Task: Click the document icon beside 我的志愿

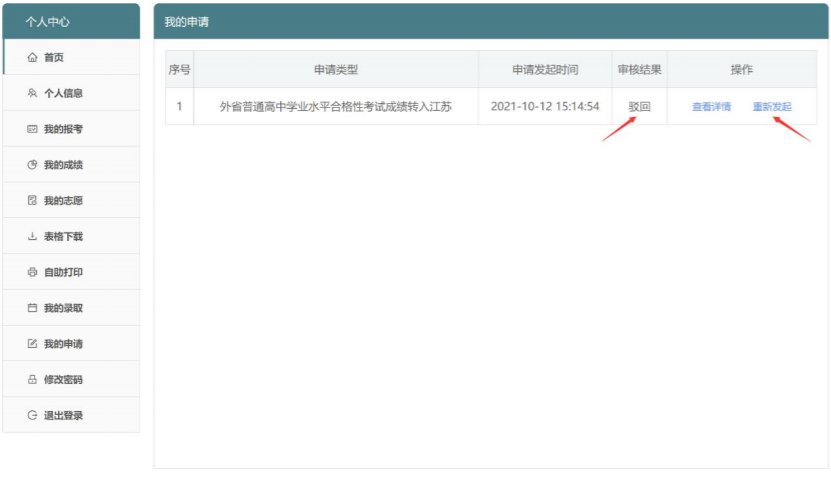Action: 32,200
